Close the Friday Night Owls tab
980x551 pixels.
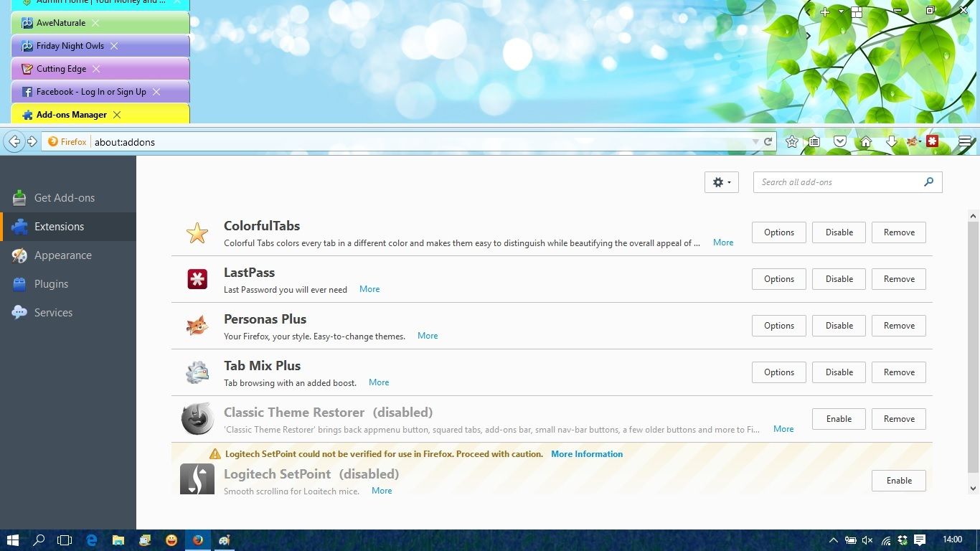114,46
